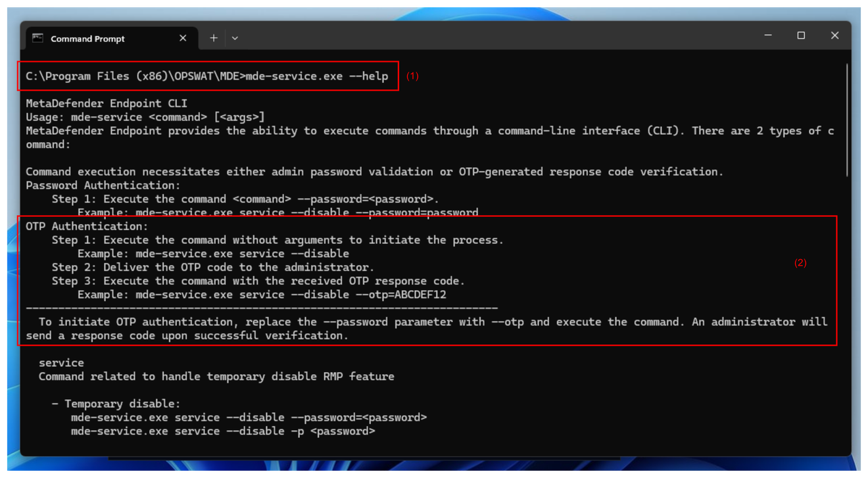The width and height of the screenshot is (868, 478).
Task: Click the service --disable -p <password> line
Action: click(223, 431)
